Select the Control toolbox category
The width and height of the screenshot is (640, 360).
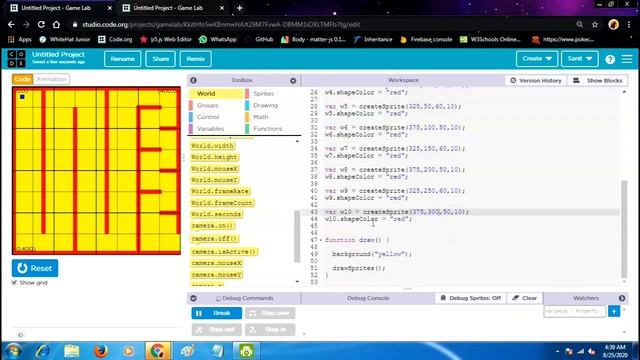point(217,117)
